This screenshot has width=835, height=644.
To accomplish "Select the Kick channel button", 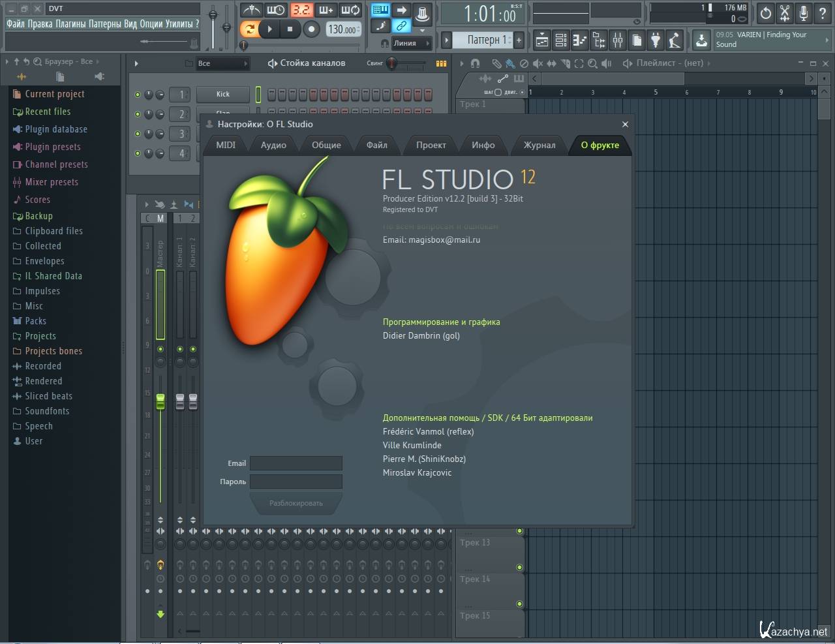I will tap(223, 95).
